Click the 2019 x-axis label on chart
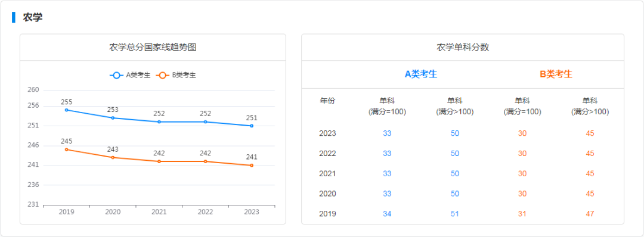Screen dimensions: 644x237 point(67,212)
